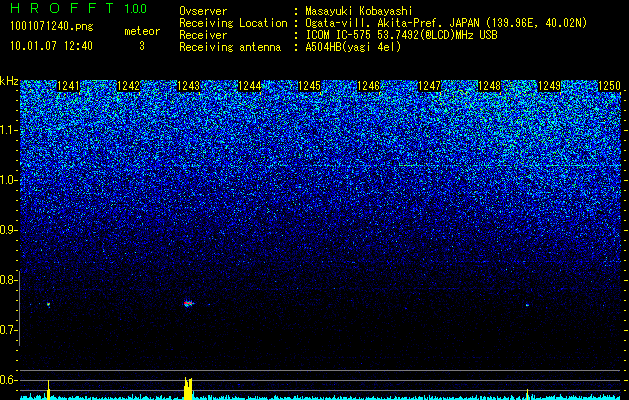Click the observer name Masayuki Kobayashi
Image resolution: width=629 pixels, height=400 pixels.
coord(359,12)
